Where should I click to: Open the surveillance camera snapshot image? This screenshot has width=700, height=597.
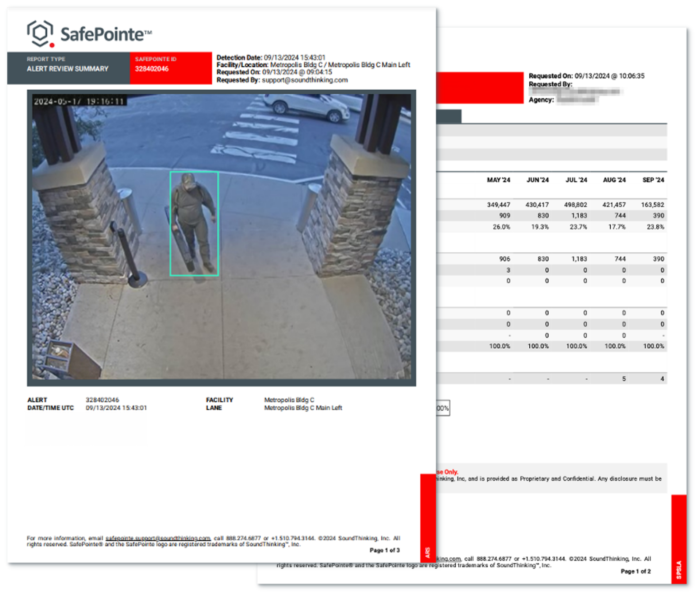point(221,237)
